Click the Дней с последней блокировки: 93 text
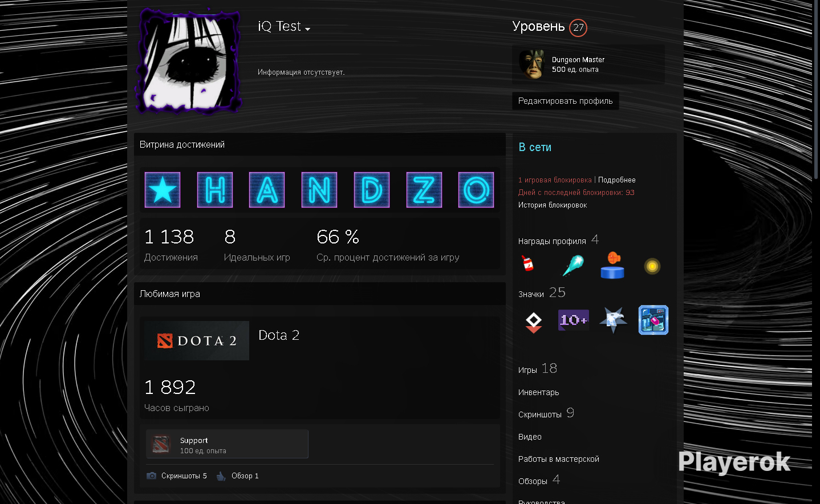The height and width of the screenshot is (504, 820). [x=577, y=192]
